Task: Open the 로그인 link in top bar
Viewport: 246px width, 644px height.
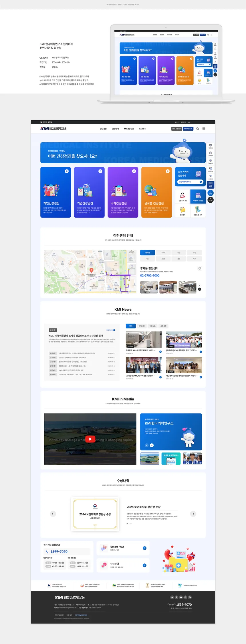Action: [x=177, y=122]
